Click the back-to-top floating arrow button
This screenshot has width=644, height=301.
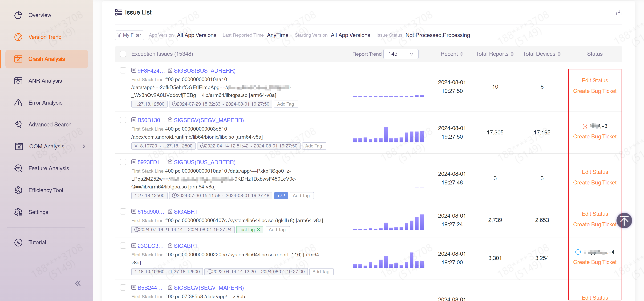[x=624, y=220]
